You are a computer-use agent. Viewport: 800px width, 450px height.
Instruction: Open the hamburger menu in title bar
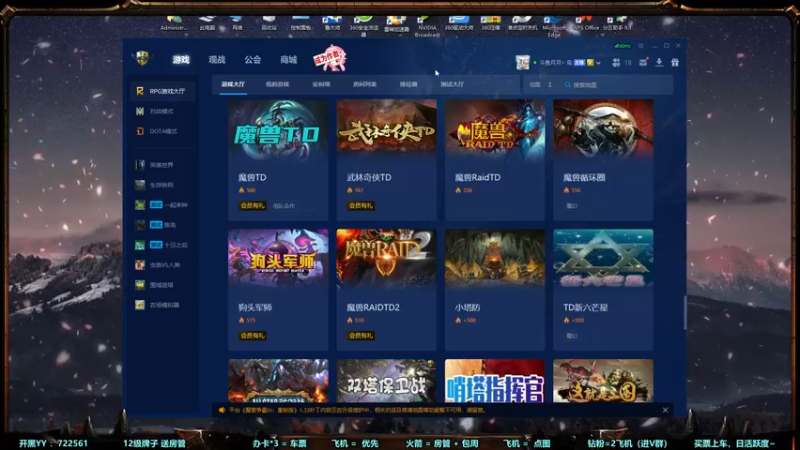coord(641,46)
